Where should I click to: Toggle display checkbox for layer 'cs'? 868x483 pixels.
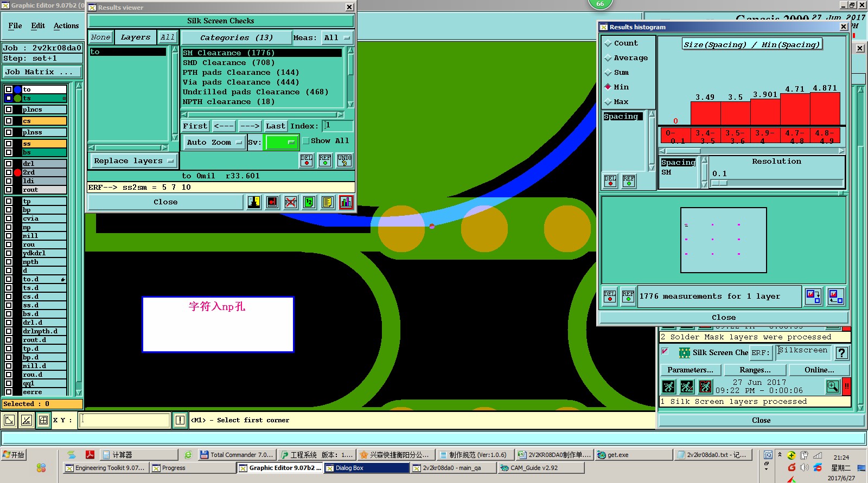coord(9,121)
